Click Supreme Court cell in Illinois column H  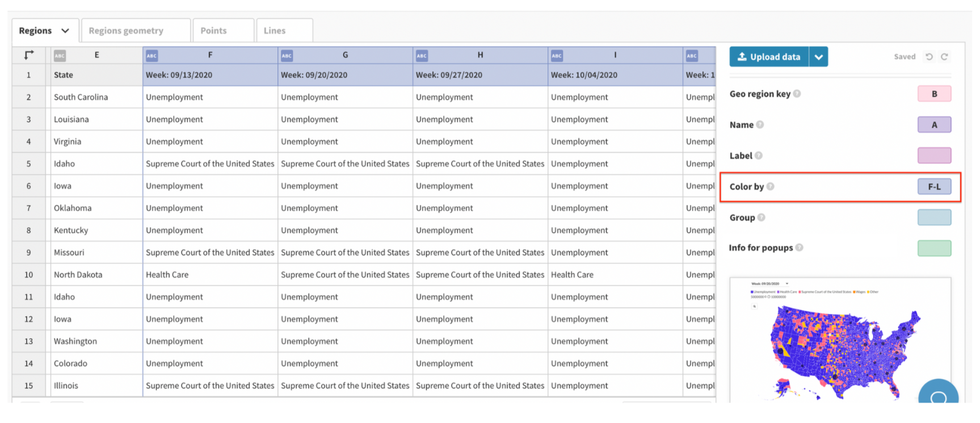[x=481, y=386]
